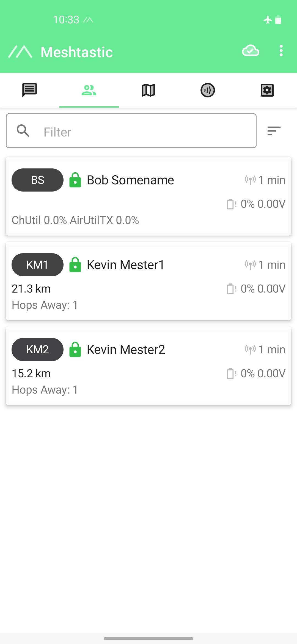Tap the Meshtastic logo in header
The height and width of the screenshot is (644, 297).
tap(20, 52)
